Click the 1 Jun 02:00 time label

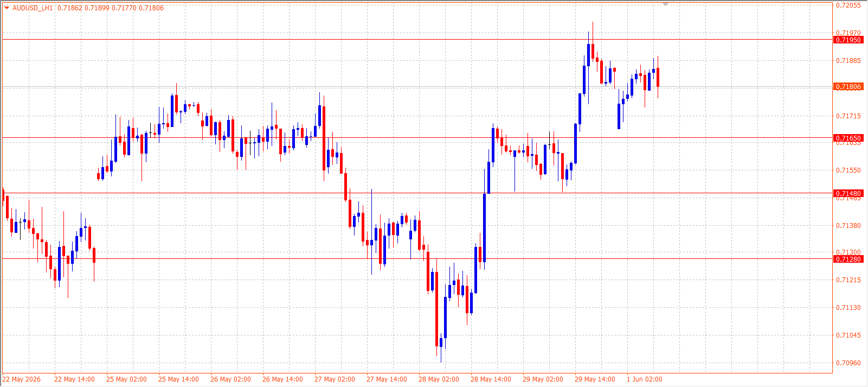[645, 379]
